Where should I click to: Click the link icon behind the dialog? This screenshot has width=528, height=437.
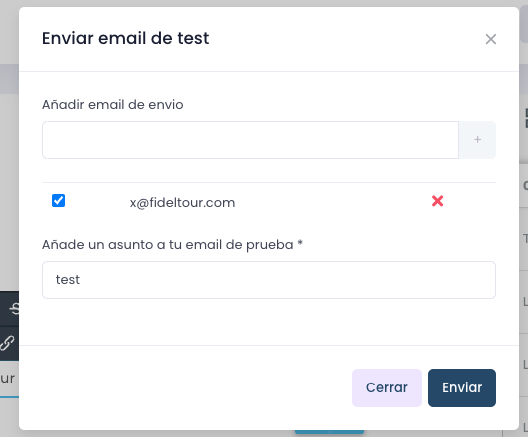[7, 343]
